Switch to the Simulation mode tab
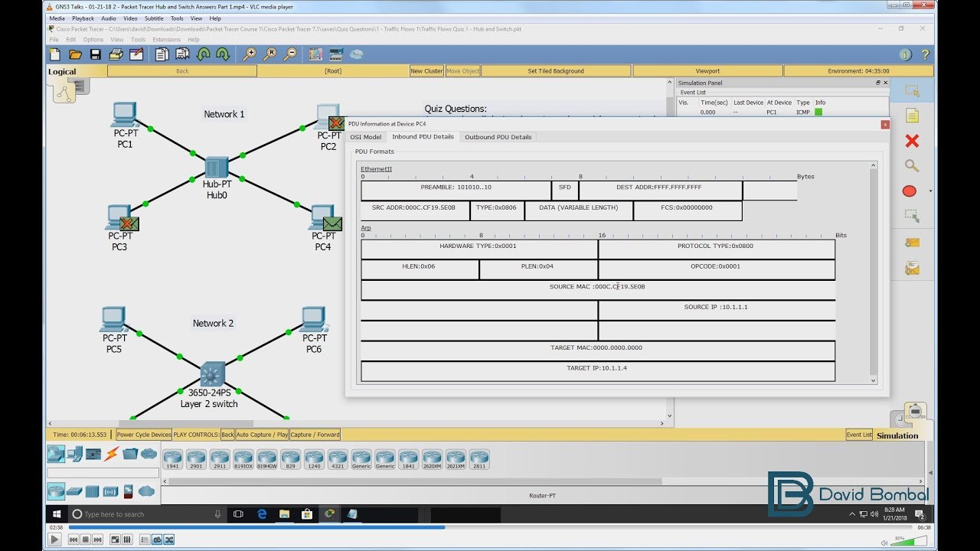The height and width of the screenshot is (551, 980). coord(897,435)
